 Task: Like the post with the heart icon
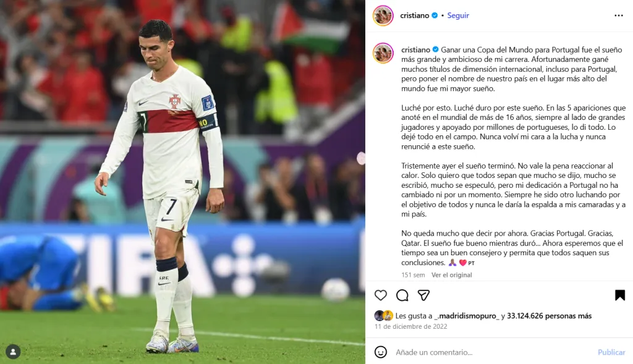point(381,295)
